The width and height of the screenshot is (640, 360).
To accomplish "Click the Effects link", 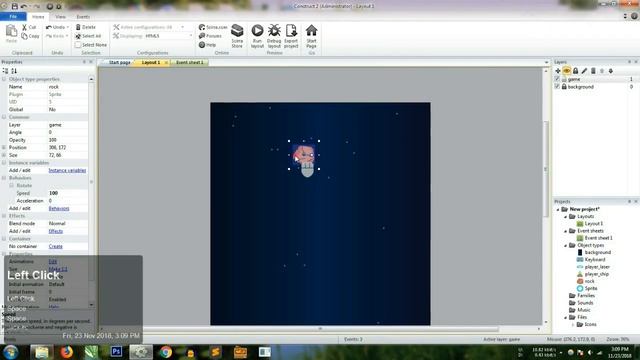I will click(x=56, y=231).
